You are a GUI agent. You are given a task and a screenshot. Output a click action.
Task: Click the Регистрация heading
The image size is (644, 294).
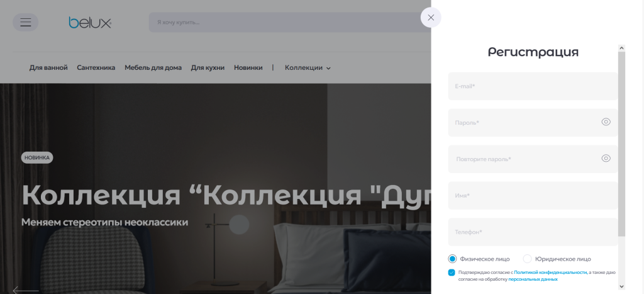click(x=533, y=52)
